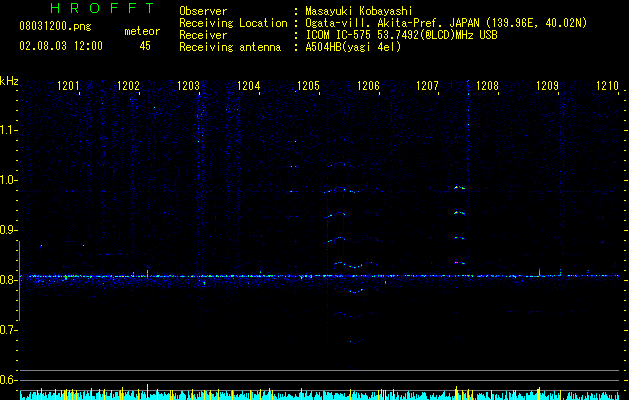Click the 1210 time marker

(x=607, y=86)
